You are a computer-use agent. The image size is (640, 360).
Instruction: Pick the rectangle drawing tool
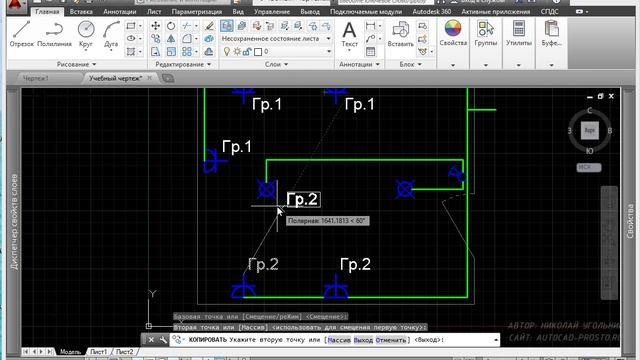point(131,26)
